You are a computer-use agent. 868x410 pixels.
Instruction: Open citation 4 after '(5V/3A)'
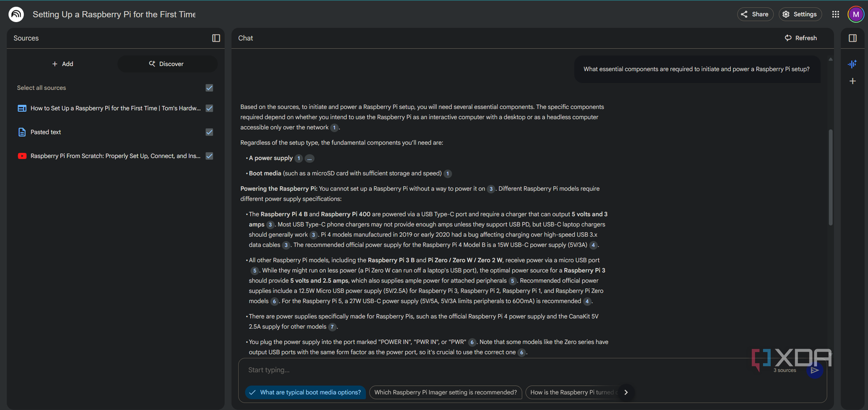tap(594, 245)
